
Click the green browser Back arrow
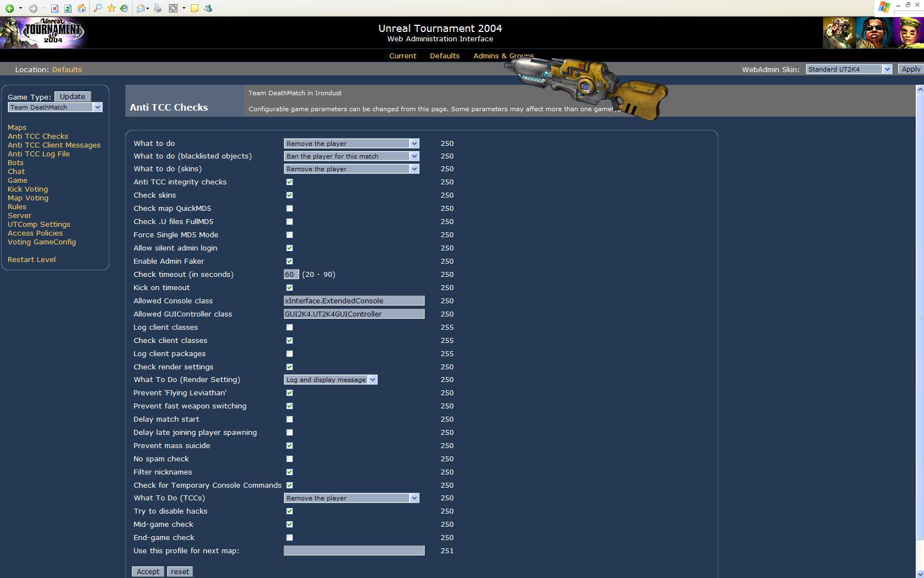[9, 8]
